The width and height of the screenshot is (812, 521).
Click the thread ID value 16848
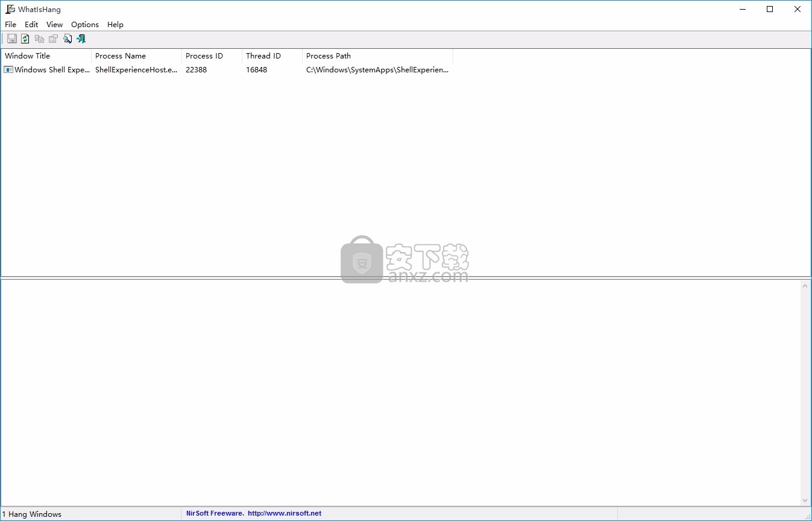point(257,70)
